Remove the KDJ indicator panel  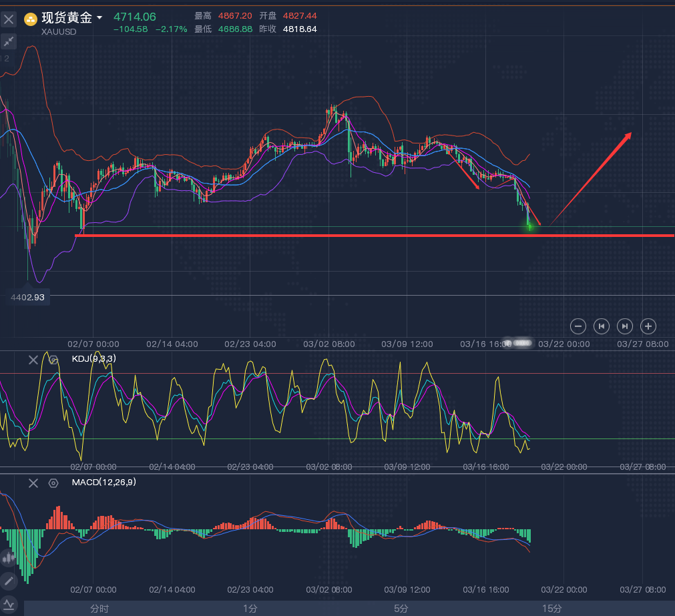pos(33,360)
